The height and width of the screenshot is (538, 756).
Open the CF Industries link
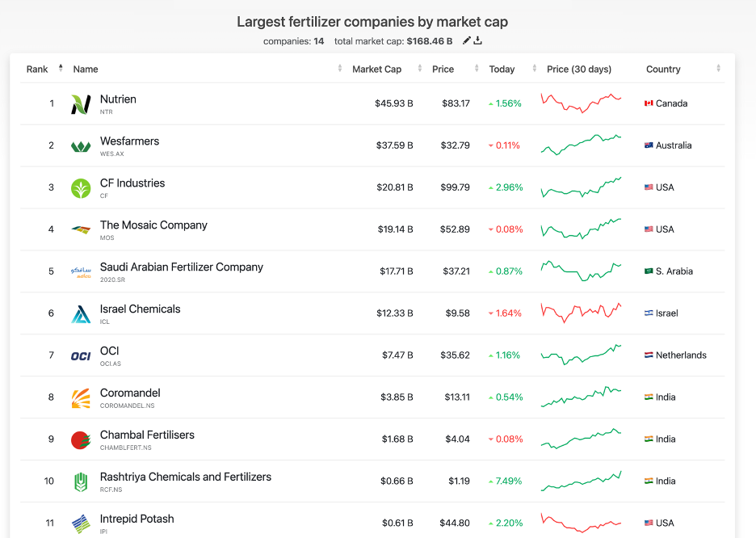[x=132, y=183]
